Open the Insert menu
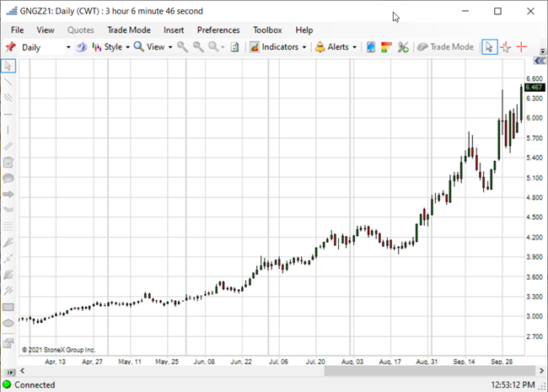Viewport: 548px width, 392px height. coord(174,30)
